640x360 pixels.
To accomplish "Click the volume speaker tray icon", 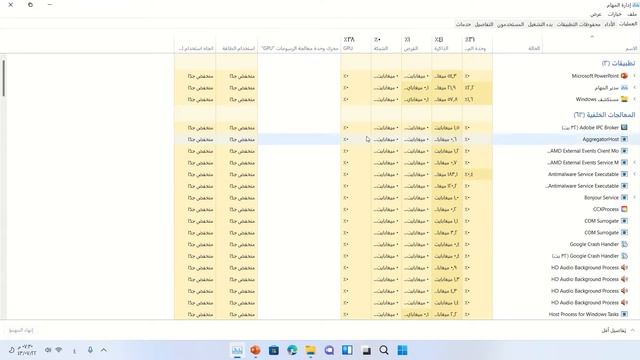I will [x=48, y=350].
